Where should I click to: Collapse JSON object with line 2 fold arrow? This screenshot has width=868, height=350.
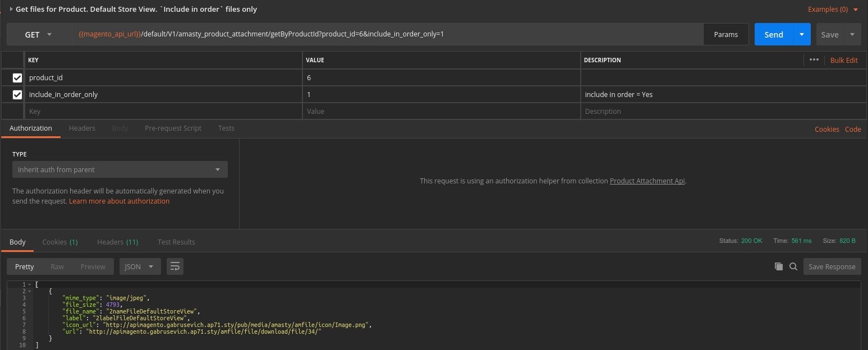point(29,292)
